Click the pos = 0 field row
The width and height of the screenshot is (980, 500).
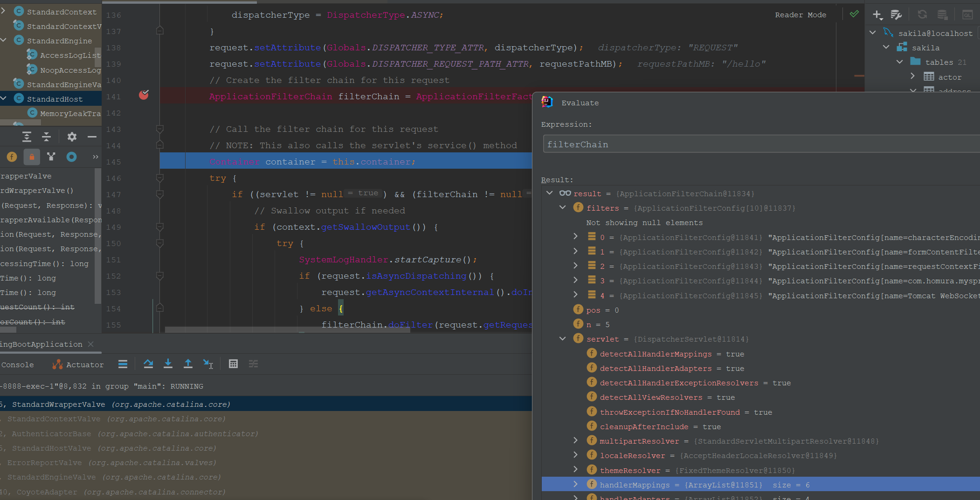coord(760,310)
